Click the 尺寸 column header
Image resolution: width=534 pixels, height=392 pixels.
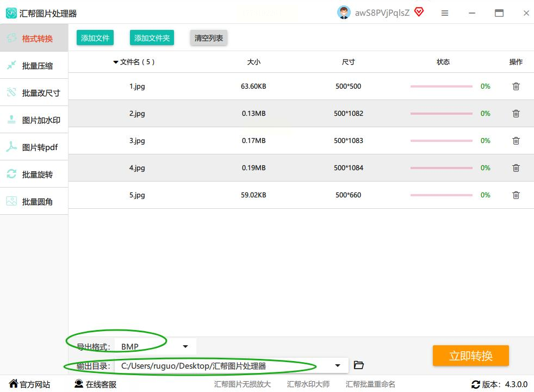point(349,62)
